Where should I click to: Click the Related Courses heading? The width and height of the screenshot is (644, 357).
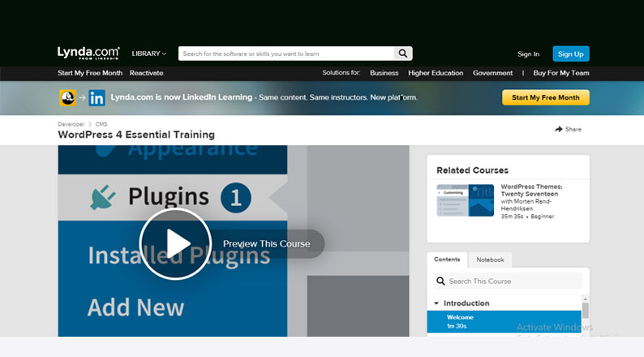point(472,170)
